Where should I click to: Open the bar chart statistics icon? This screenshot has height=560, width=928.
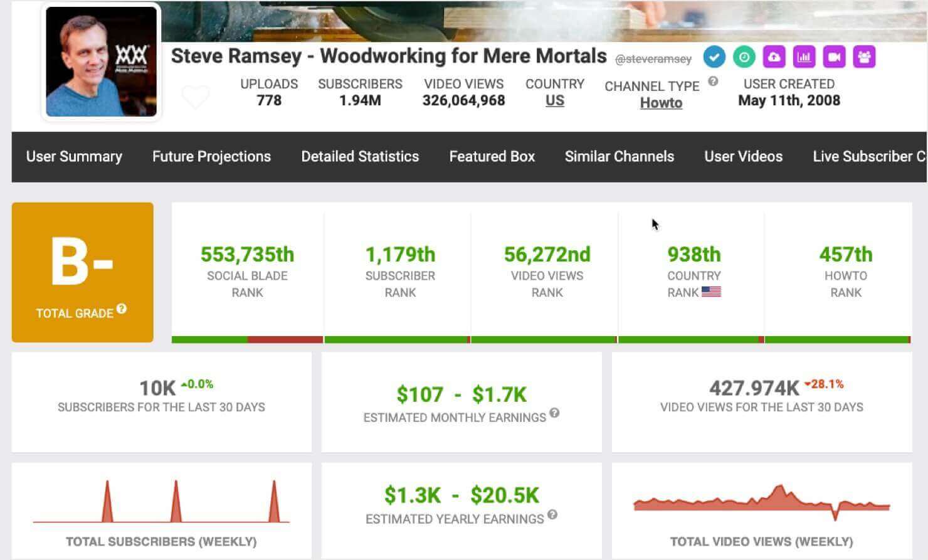[804, 56]
